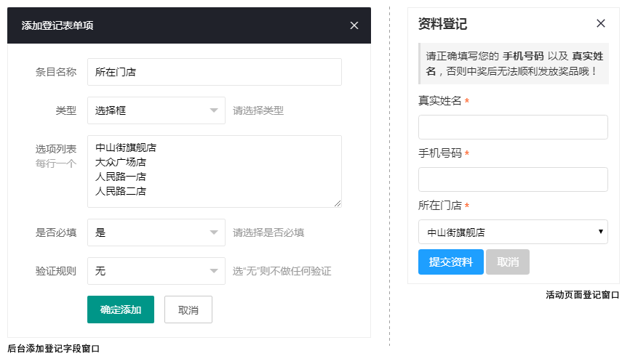630x364 pixels.
Task: Click the 人民路二店 line in the options list
Action: [x=121, y=191]
